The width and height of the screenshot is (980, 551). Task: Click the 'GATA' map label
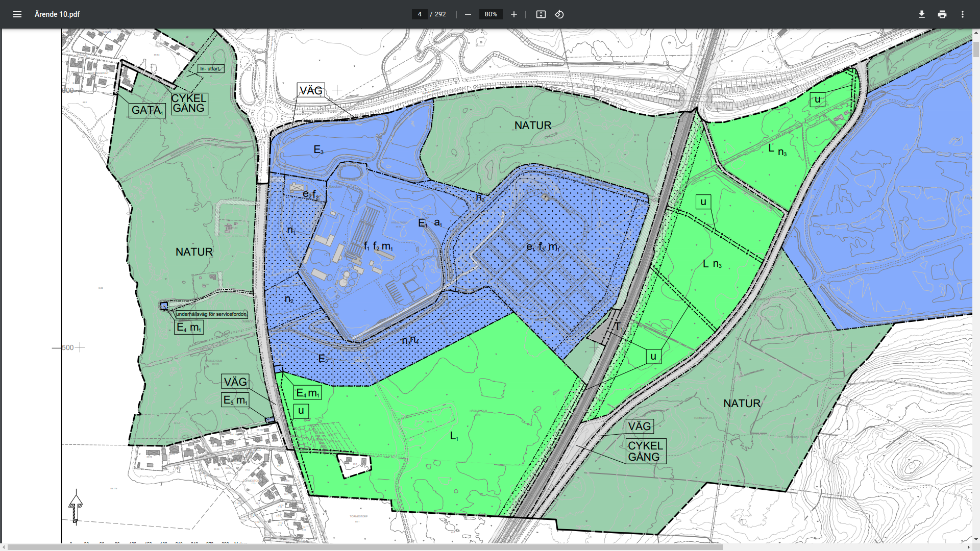click(147, 110)
